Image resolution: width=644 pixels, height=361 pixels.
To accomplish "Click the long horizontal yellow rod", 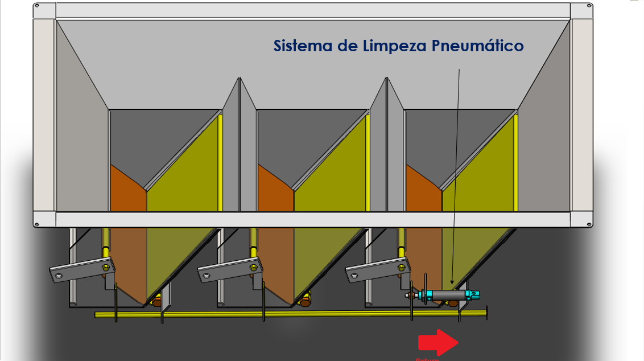I will [x=284, y=314].
